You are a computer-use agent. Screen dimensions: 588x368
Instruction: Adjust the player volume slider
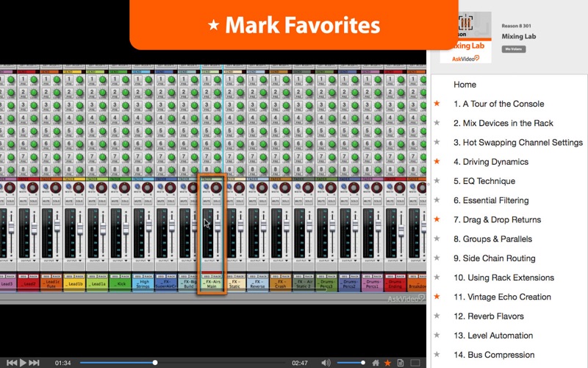351,363
